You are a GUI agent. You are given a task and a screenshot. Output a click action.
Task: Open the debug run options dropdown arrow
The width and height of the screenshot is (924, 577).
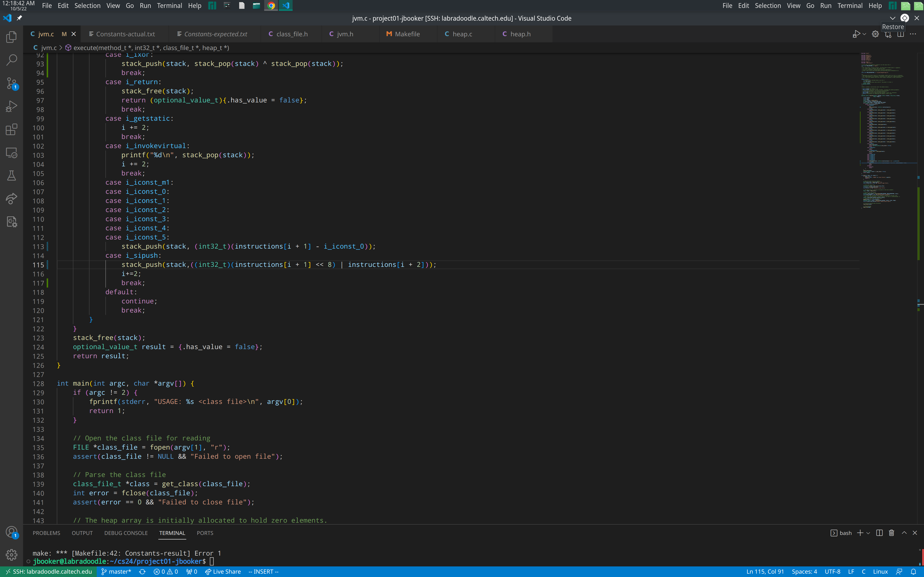[864, 34]
